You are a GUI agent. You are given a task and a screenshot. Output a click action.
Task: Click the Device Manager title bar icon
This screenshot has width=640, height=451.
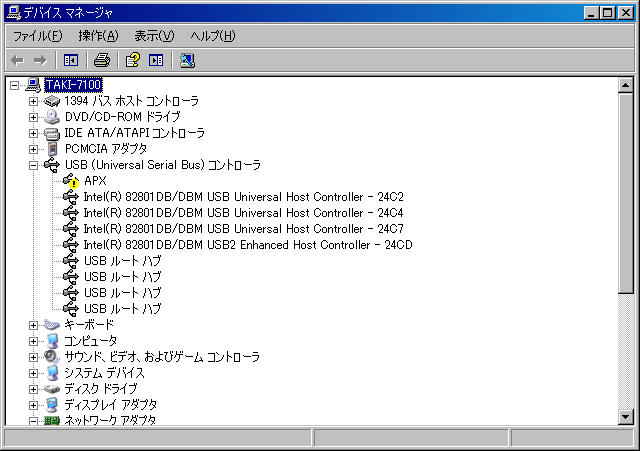coord(14,13)
